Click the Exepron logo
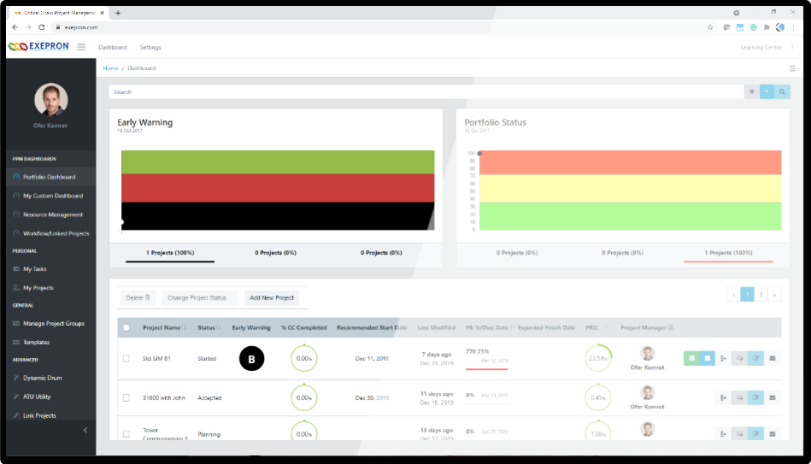Viewport: 811px width, 464px height. pos(39,47)
